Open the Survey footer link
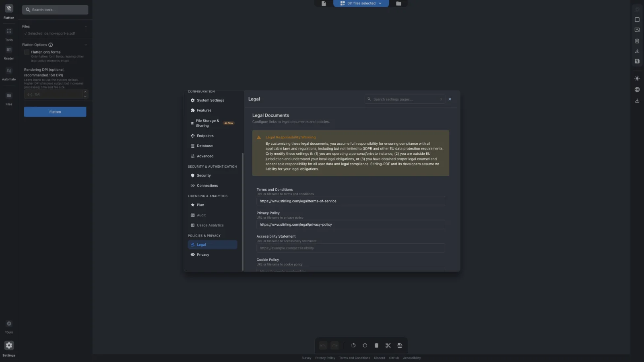 306,358
